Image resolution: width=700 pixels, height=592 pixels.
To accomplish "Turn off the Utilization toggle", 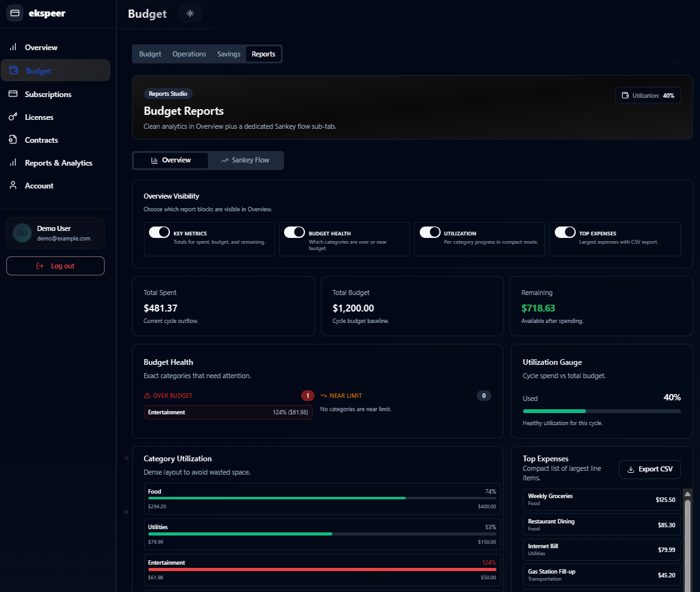I will coord(430,232).
